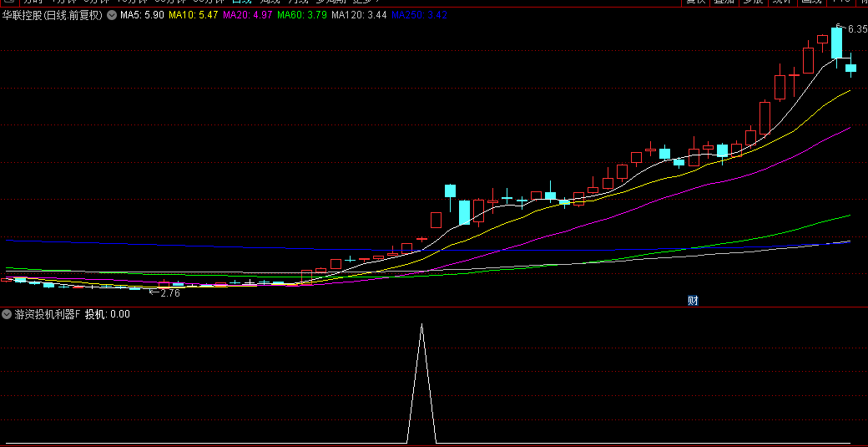Select the blue MA250: 3.42 label
Image resolution: width=868 pixels, height=447 pixels.
click(420, 16)
